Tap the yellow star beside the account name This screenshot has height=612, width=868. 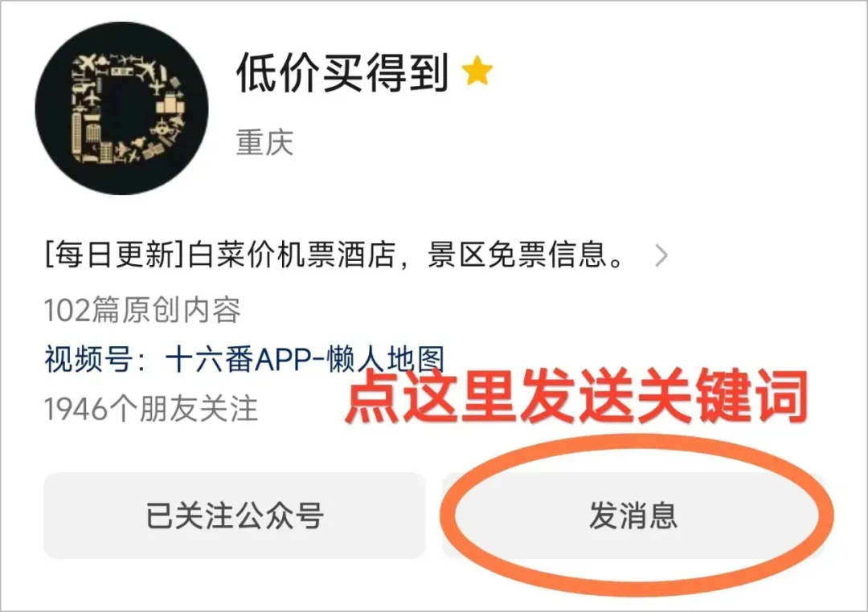pos(477,72)
